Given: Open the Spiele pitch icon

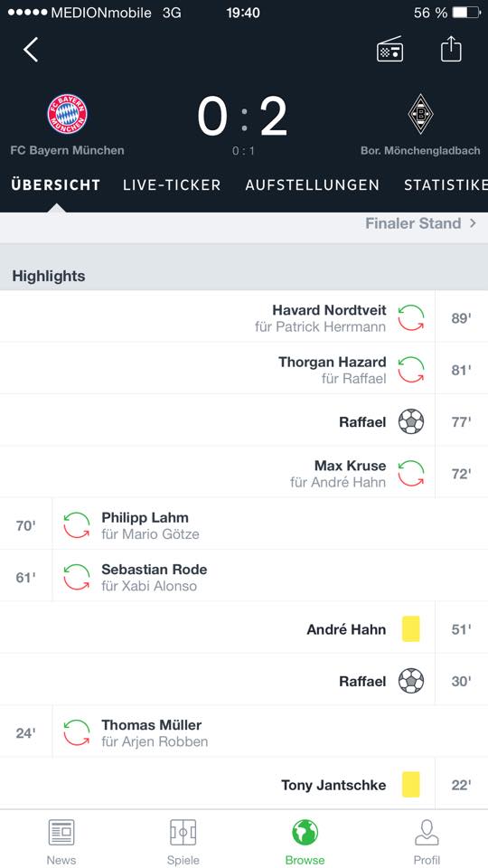Looking at the screenshot, I should coord(183,832).
